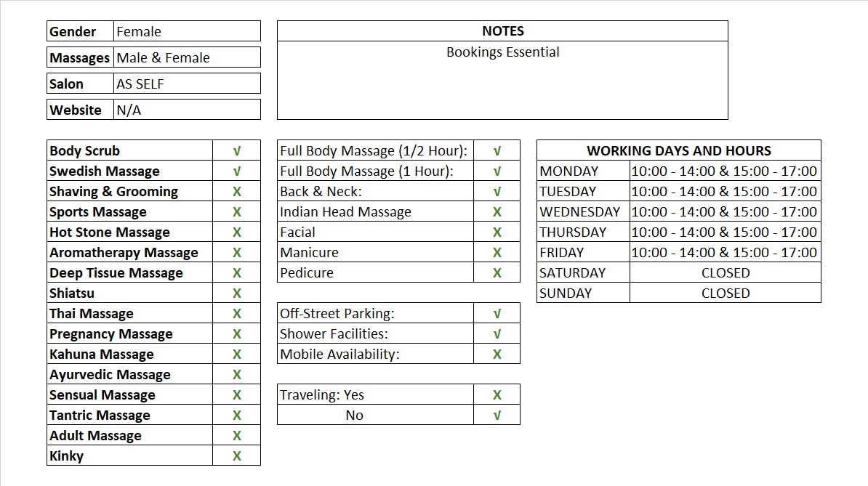Screen dimensions: 868x486
Task: Click the checkmark next to Back & Neck
Action: pyautogui.click(x=497, y=192)
